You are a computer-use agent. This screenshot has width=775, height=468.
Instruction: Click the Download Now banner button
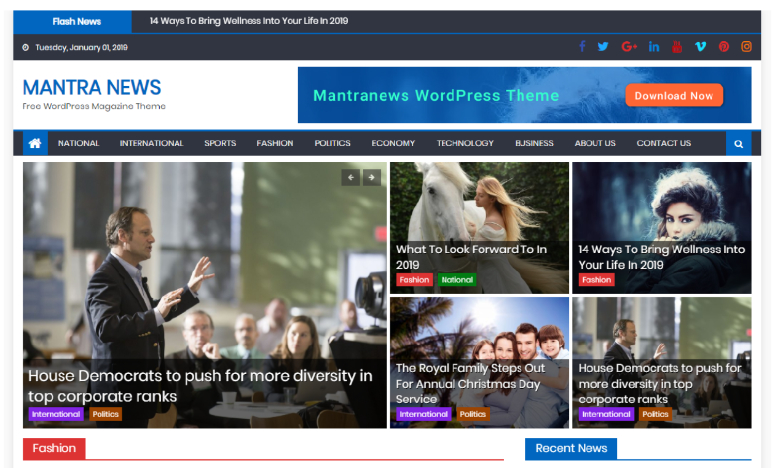coord(674,95)
